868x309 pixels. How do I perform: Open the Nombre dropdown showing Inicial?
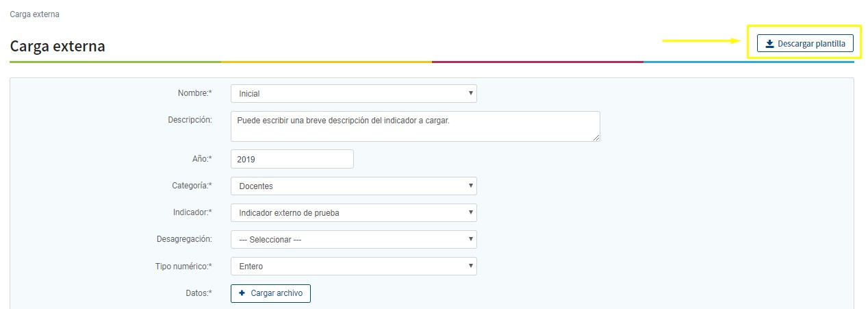(353, 93)
